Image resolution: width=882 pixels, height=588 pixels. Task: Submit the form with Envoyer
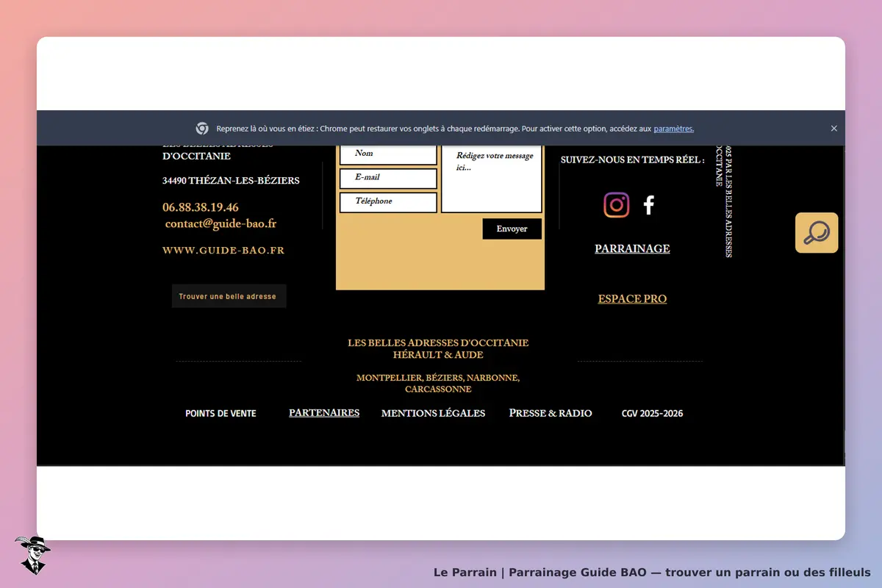click(x=512, y=229)
